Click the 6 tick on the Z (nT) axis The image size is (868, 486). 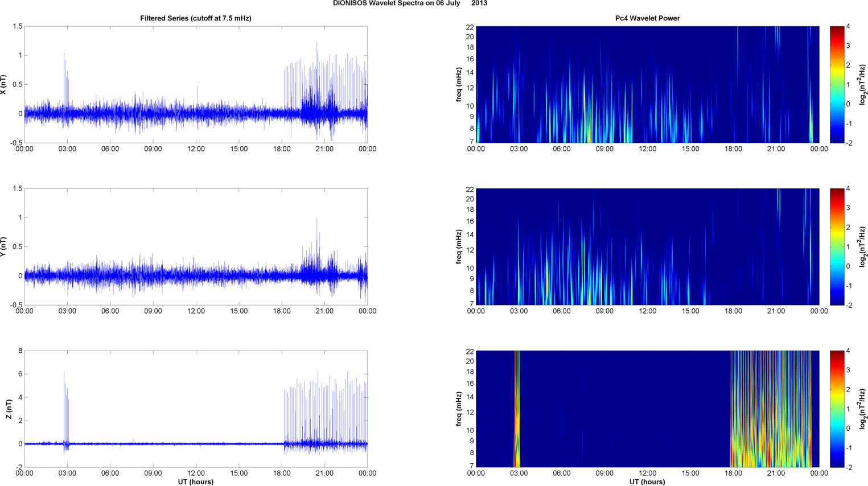tap(20, 374)
